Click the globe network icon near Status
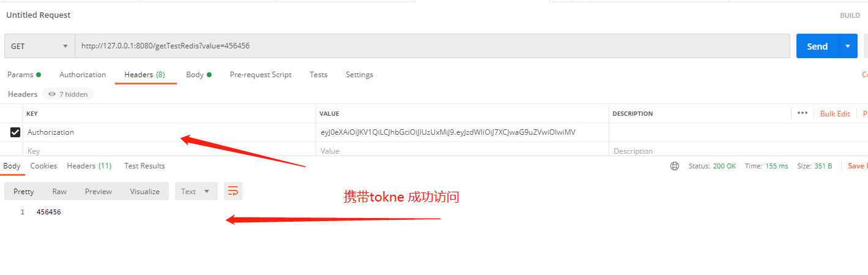 click(675, 166)
